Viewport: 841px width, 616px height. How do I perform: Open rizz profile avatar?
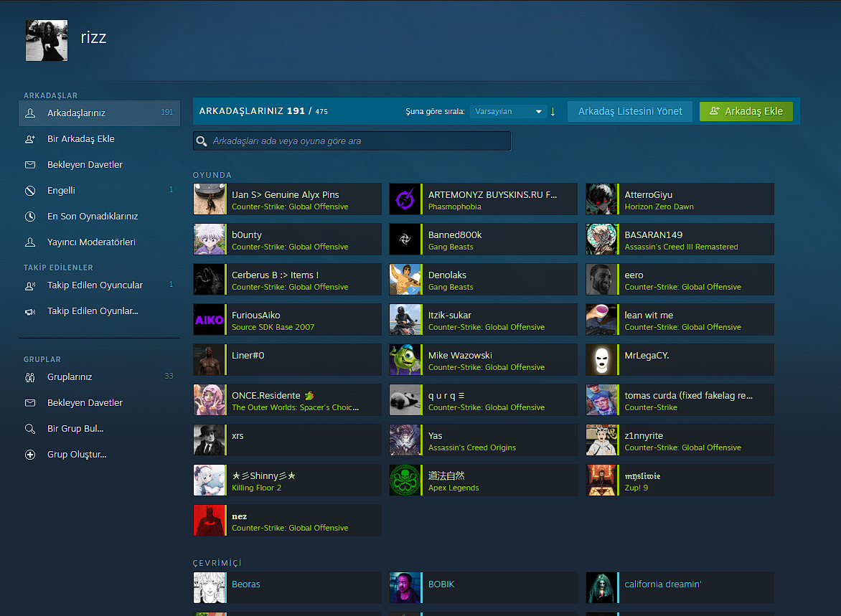(47, 40)
